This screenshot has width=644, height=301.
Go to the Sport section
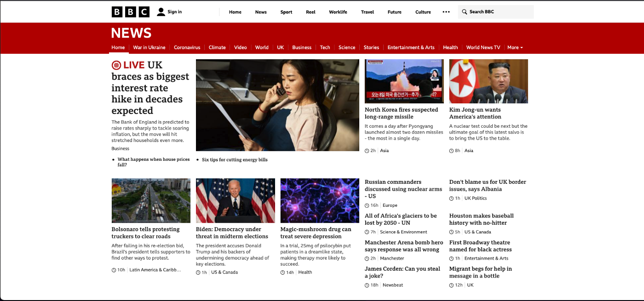coord(286,12)
